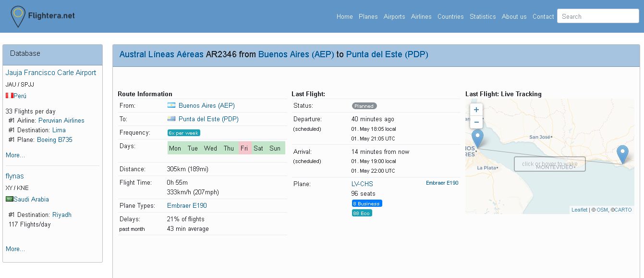Click the Saudi Arabia flag icon
Screen dimensions: 644x278
click(9, 199)
